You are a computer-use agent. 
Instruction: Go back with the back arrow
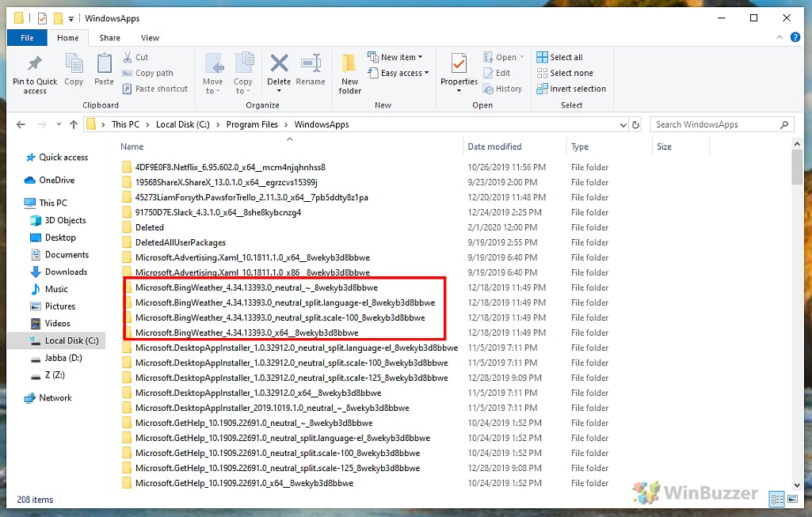(21, 124)
